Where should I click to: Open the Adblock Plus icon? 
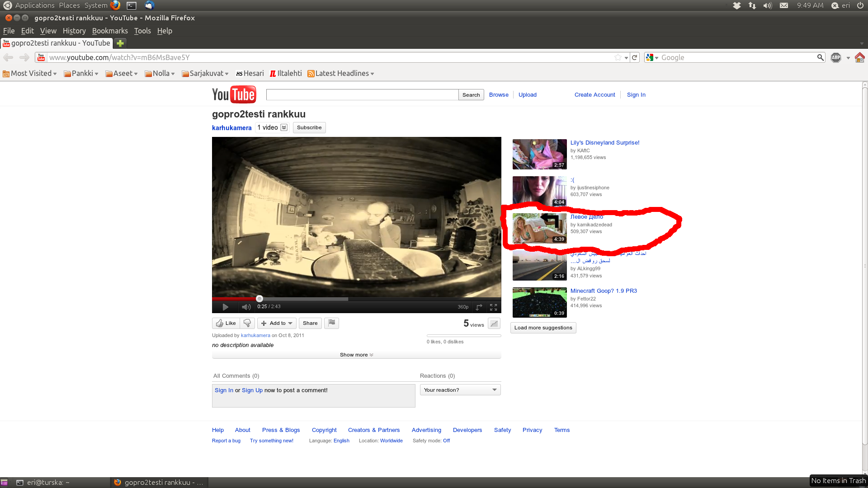(836, 57)
